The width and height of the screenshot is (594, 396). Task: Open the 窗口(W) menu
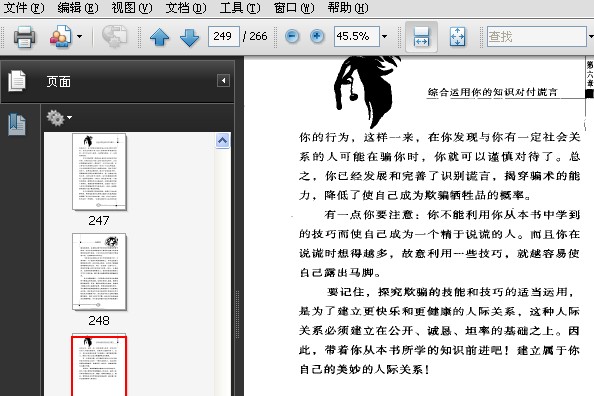coord(294,8)
